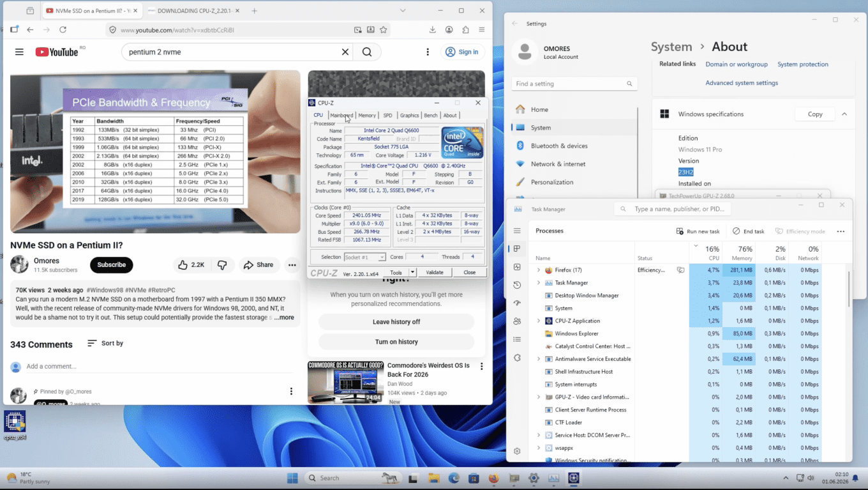Click the Find a setting search field
The height and width of the screenshot is (490, 868).
click(x=574, y=84)
